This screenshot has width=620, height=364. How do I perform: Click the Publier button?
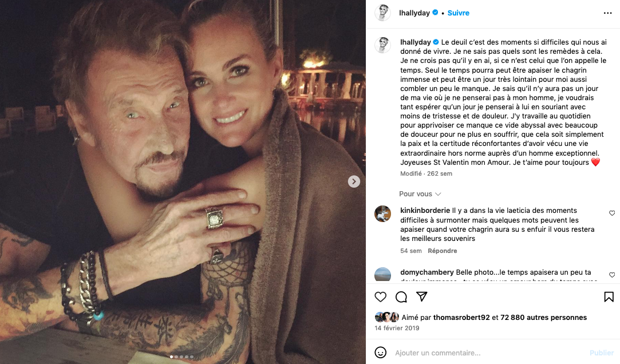click(x=602, y=353)
